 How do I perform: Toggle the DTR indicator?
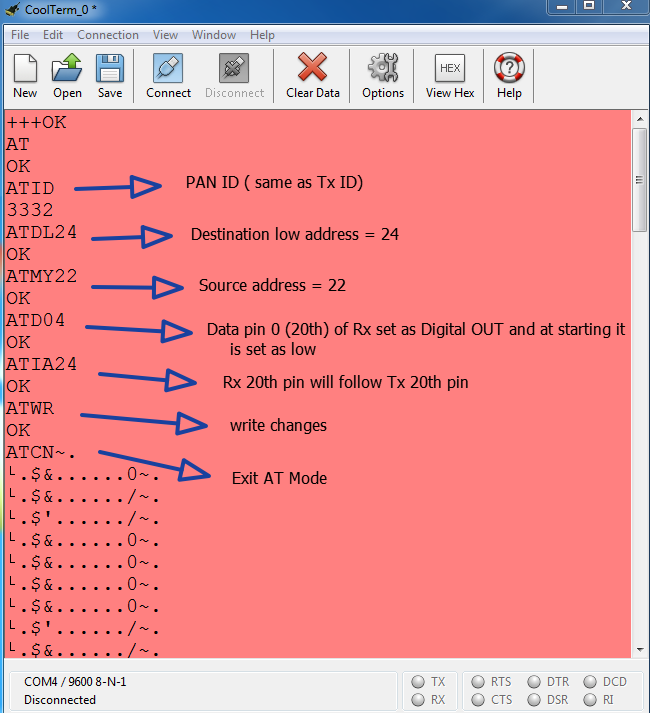[x=534, y=682]
